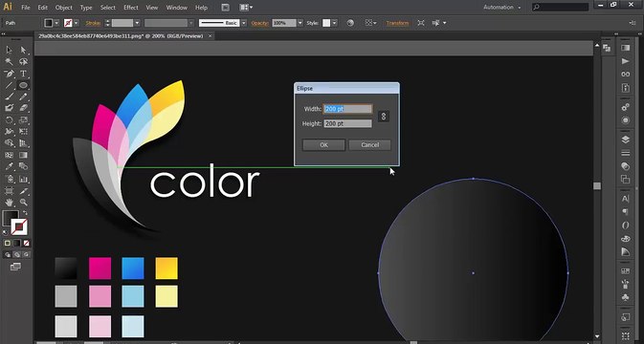
Task: Open the Object menu
Action: pos(64,8)
